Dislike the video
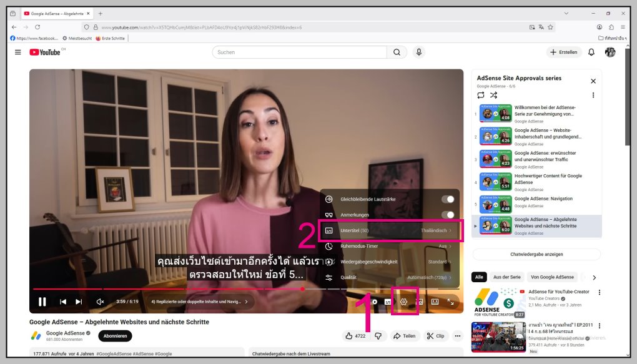This screenshot has height=364, width=637. click(378, 336)
